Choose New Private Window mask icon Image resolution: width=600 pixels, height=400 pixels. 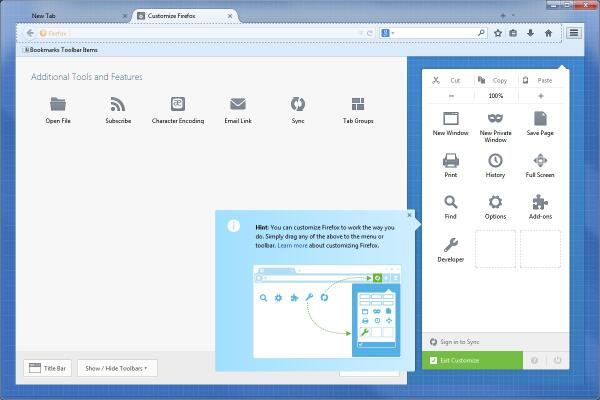(x=495, y=118)
